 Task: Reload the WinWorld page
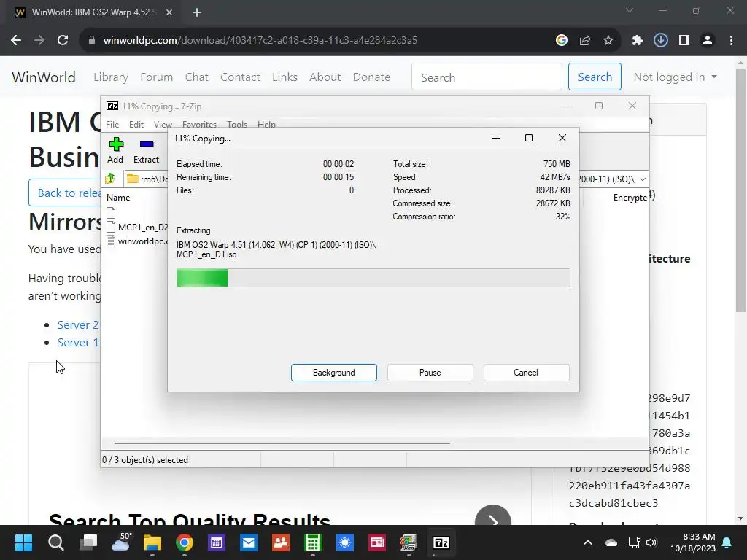(x=63, y=41)
